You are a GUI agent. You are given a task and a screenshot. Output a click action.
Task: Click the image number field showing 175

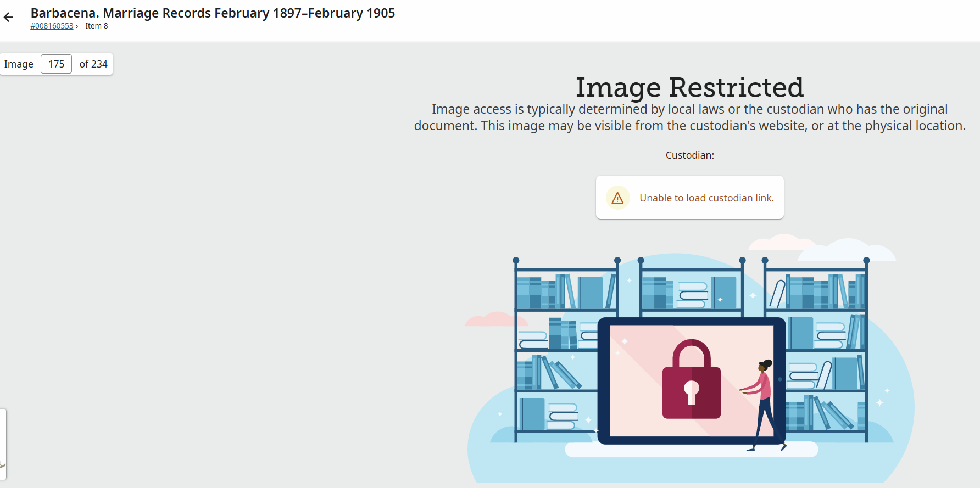56,64
